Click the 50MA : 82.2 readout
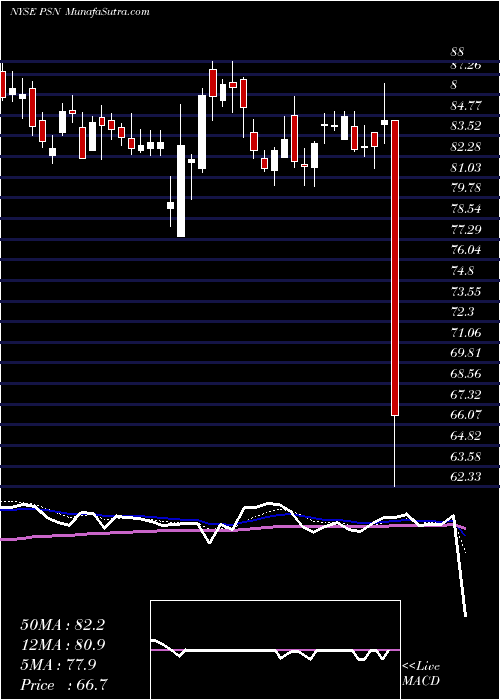This screenshot has width=500, height=700. (x=62, y=625)
